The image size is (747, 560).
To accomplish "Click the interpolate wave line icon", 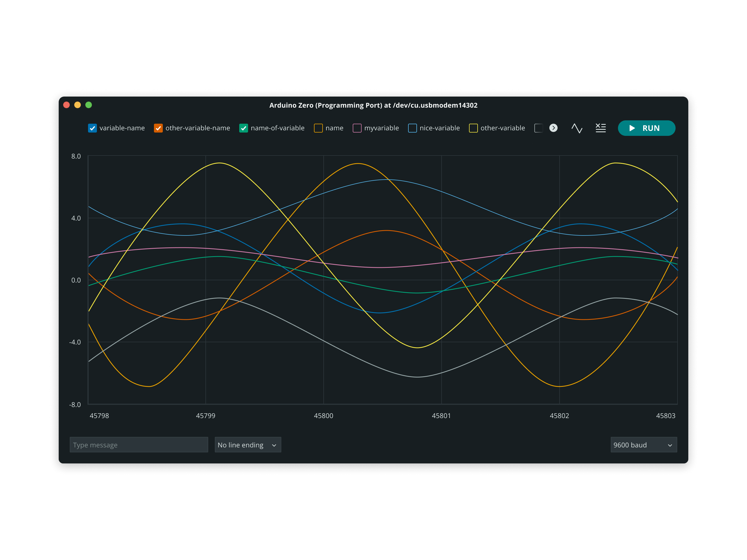I will pyautogui.click(x=576, y=128).
